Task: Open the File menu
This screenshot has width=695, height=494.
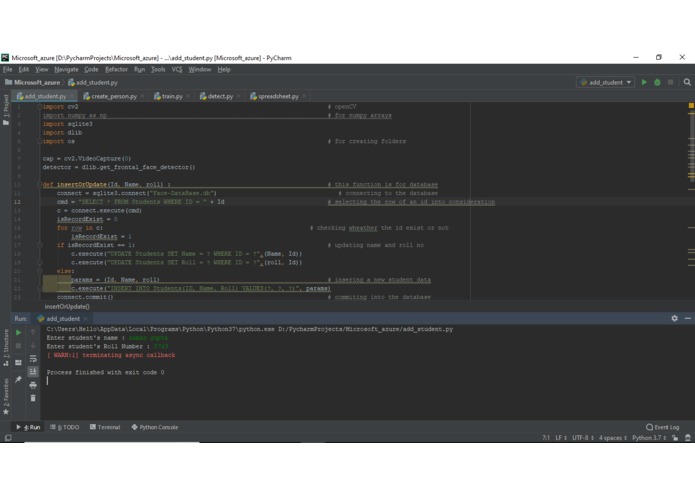Action: [x=8, y=70]
